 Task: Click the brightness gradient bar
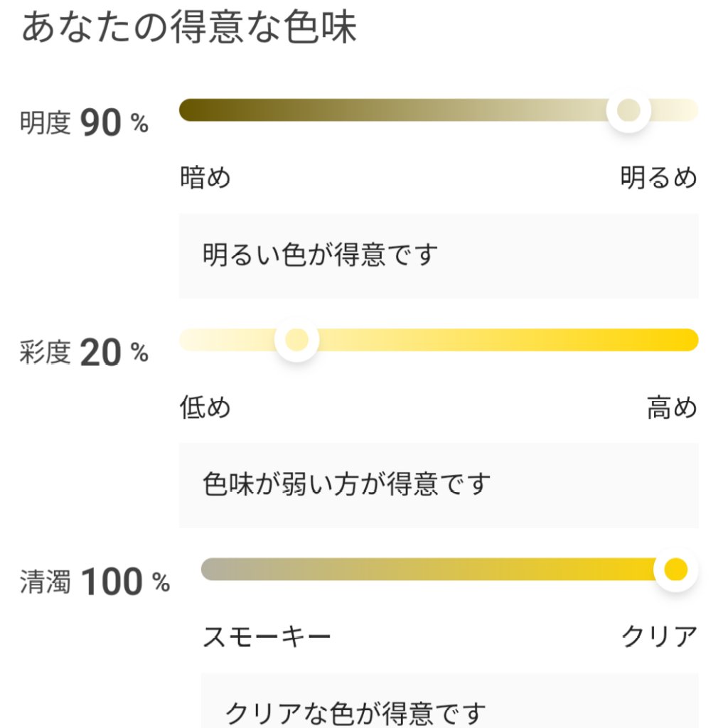(x=391, y=110)
